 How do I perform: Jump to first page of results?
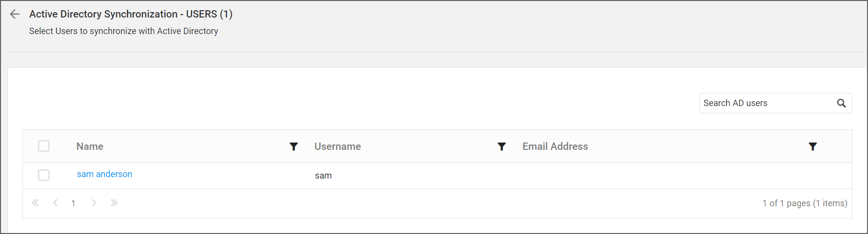tap(35, 203)
